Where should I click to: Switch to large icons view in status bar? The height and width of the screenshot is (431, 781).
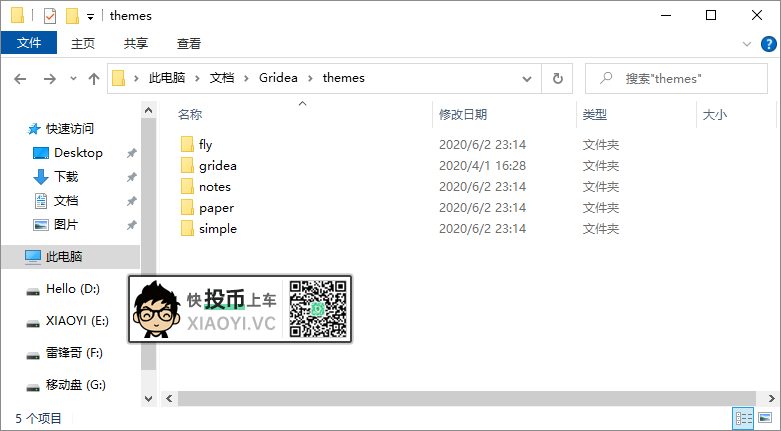pos(765,418)
